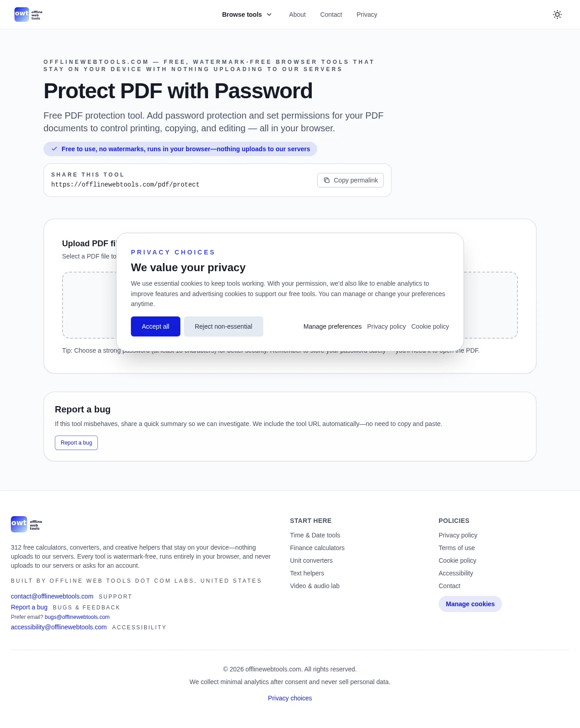
Task: Open the Time & Date tools footer link
Action: pos(315,535)
